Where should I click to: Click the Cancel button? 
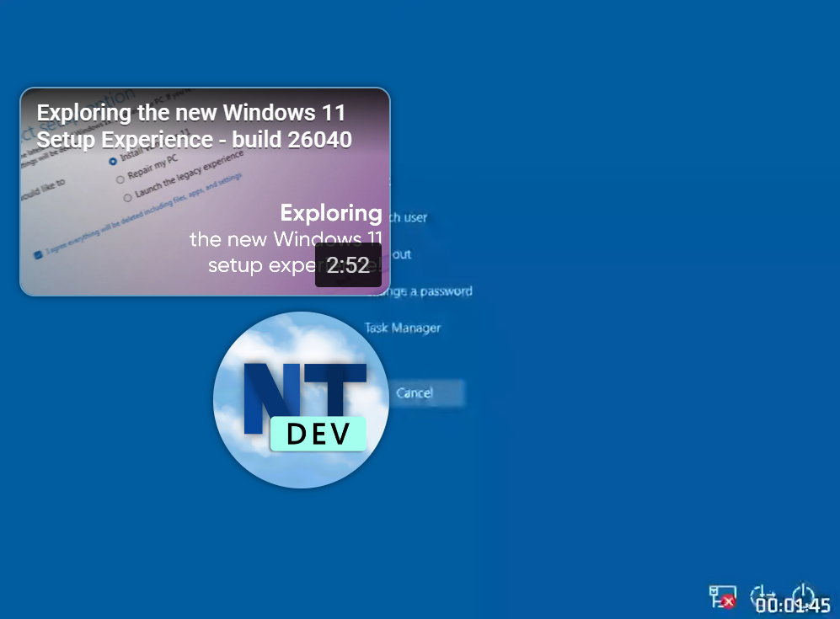click(415, 393)
